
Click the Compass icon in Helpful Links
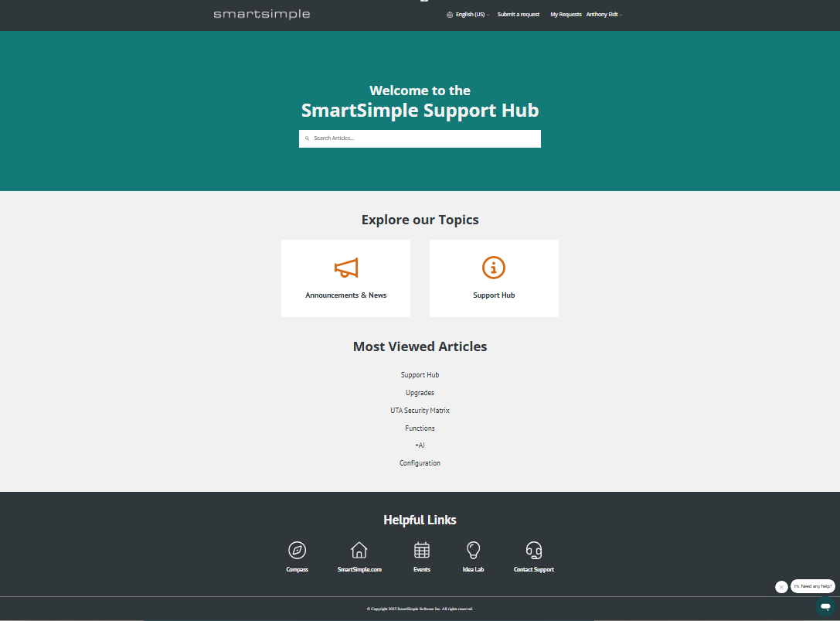(x=298, y=550)
